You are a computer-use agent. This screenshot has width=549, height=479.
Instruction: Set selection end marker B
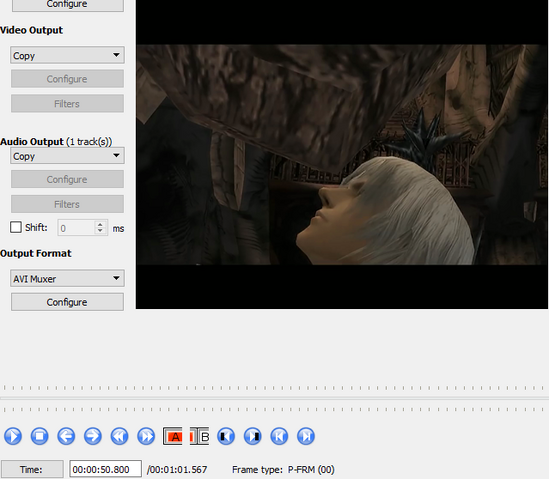(199, 436)
